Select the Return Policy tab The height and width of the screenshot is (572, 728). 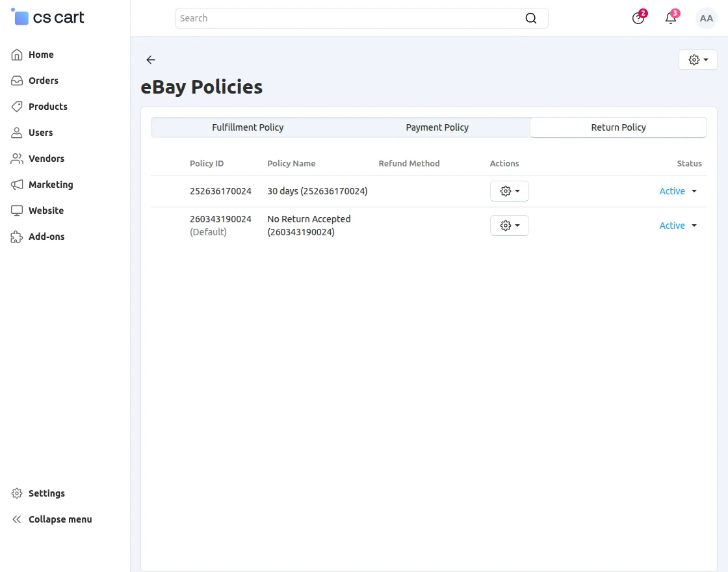click(x=618, y=127)
